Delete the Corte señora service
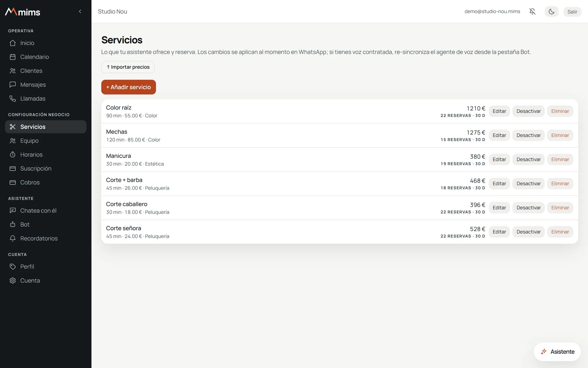Image resolution: width=588 pixels, height=368 pixels. tap(560, 232)
